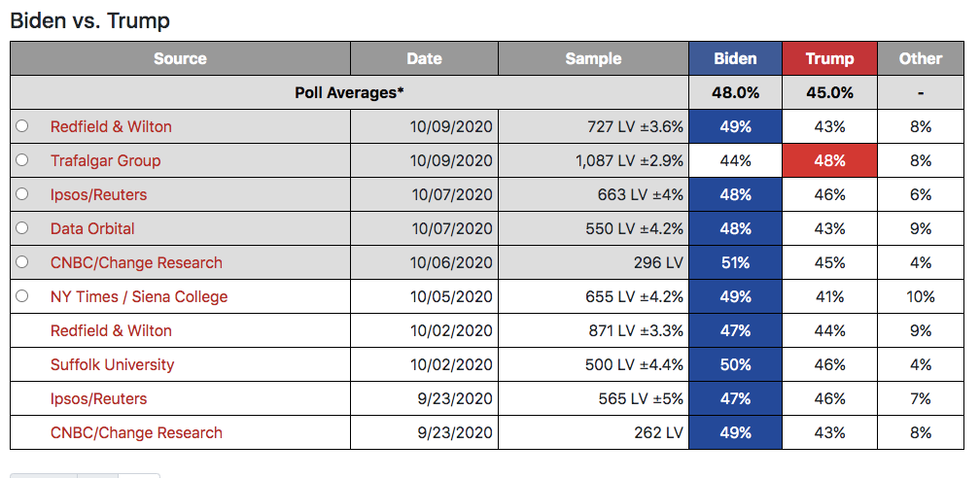Screen dimensions: 980x478
Task: Select the NY Times / Siena College radio button
Action: [21, 296]
